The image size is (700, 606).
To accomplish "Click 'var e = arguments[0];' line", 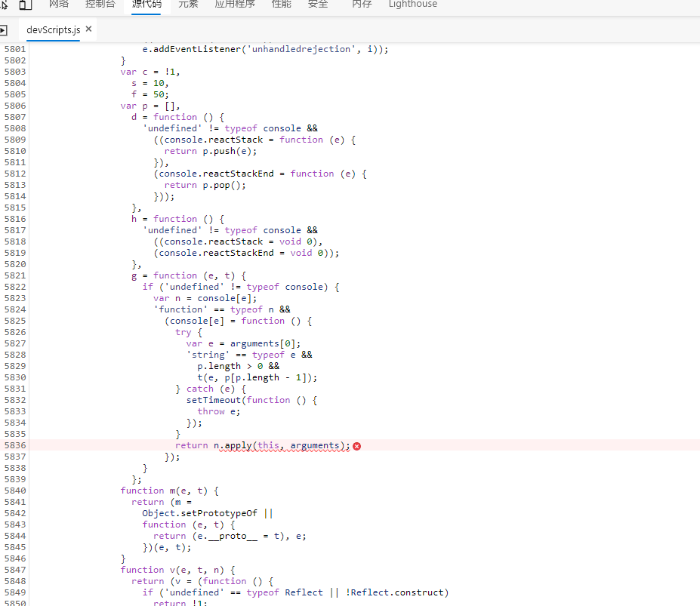I will [243, 343].
